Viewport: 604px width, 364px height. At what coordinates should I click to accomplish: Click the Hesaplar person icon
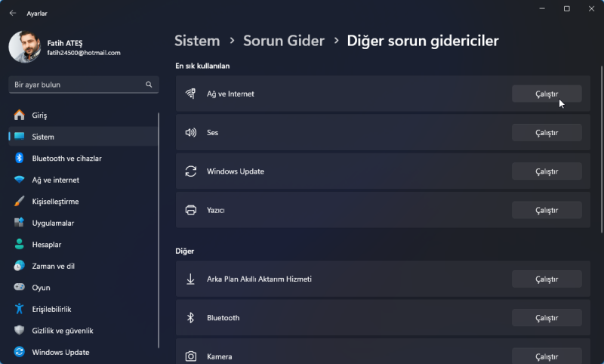click(x=19, y=244)
